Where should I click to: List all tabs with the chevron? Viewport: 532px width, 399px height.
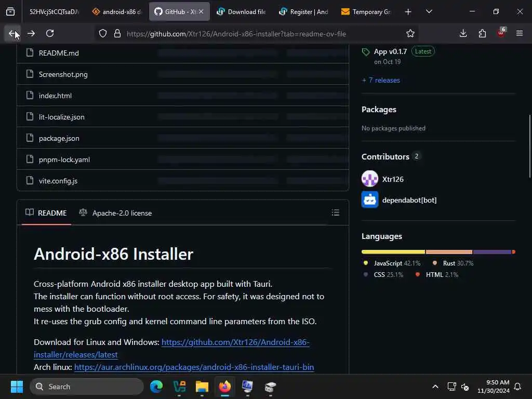[x=429, y=12]
